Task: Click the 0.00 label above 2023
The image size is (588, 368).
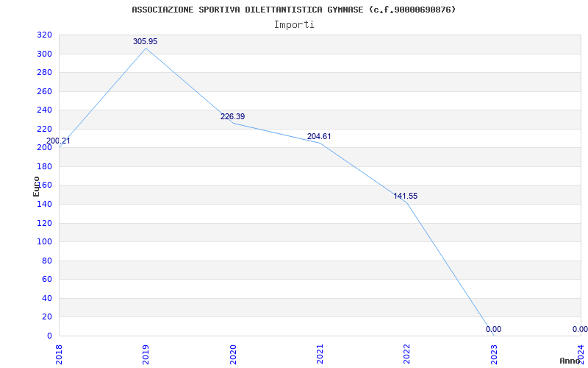Action: tap(493, 329)
